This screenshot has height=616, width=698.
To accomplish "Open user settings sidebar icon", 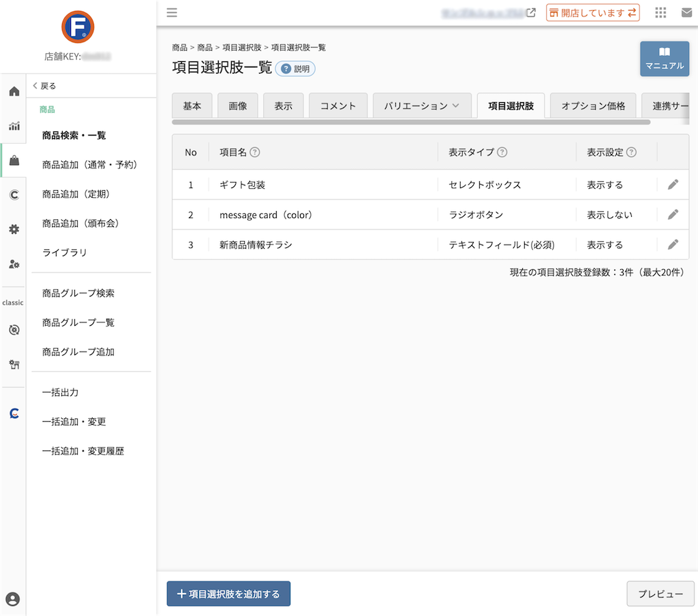I will 14,264.
